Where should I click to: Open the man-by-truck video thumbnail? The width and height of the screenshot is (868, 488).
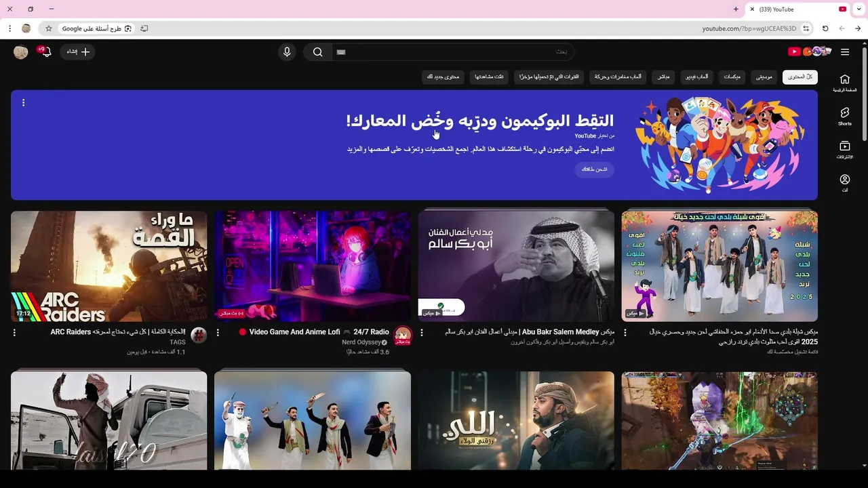pyautogui.click(x=109, y=420)
